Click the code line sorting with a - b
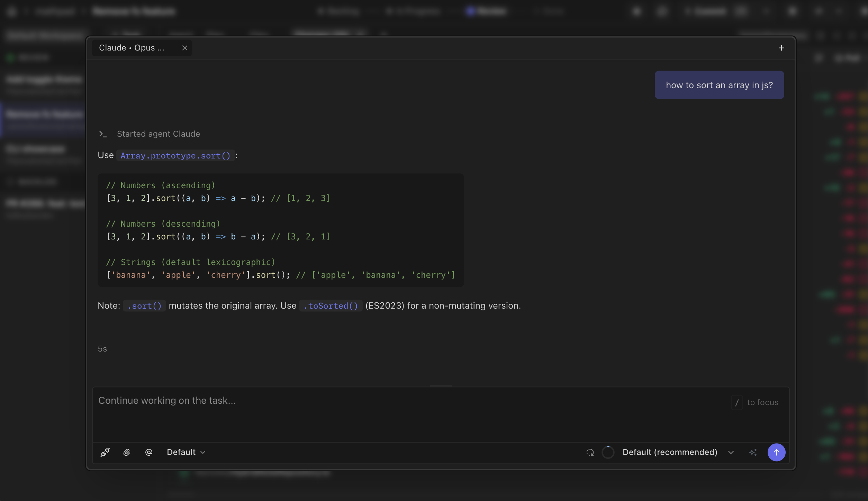 (x=218, y=198)
